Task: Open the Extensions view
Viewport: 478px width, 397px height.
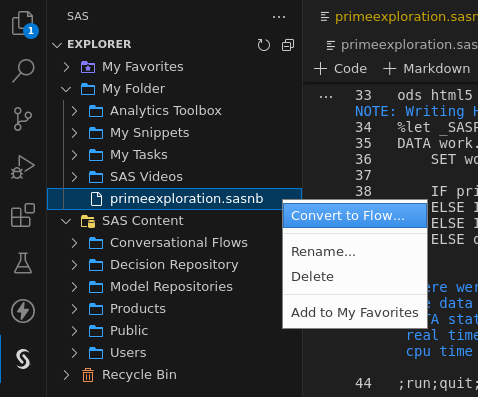Action: (23, 215)
